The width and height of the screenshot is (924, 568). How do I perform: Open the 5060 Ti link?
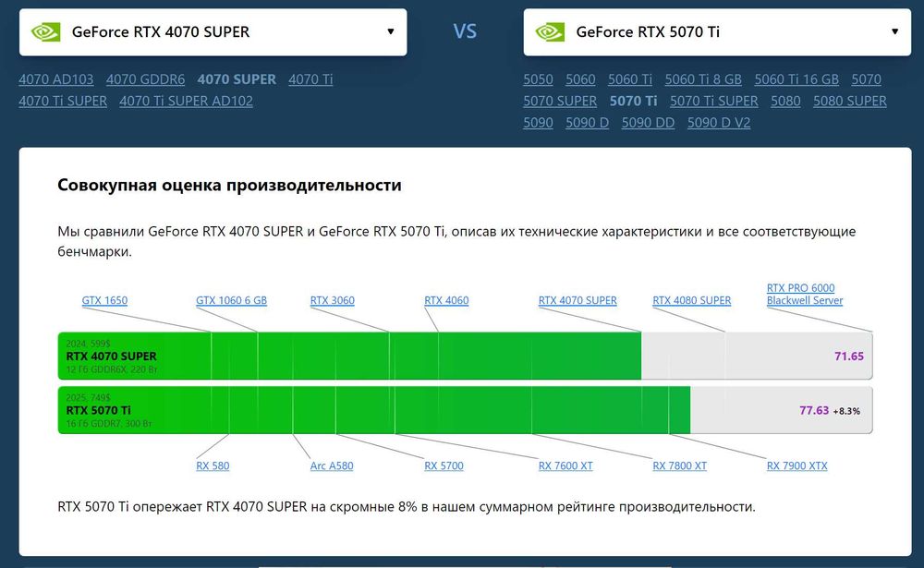coord(630,79)
